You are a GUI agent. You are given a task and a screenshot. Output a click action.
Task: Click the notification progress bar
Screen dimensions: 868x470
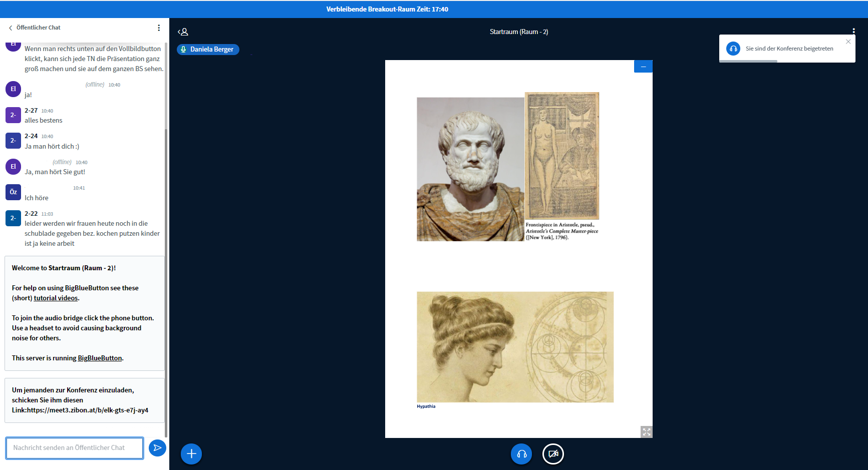click(748, 61)
